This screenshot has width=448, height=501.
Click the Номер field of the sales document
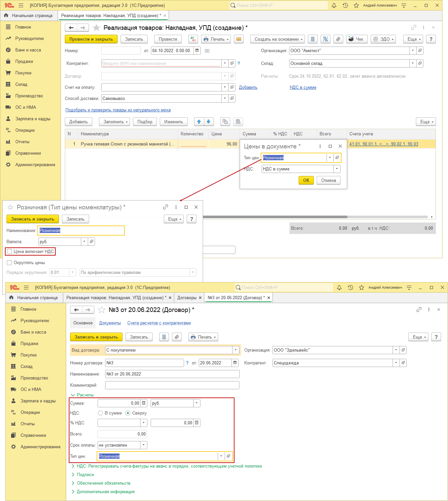(x=121, y=50)
